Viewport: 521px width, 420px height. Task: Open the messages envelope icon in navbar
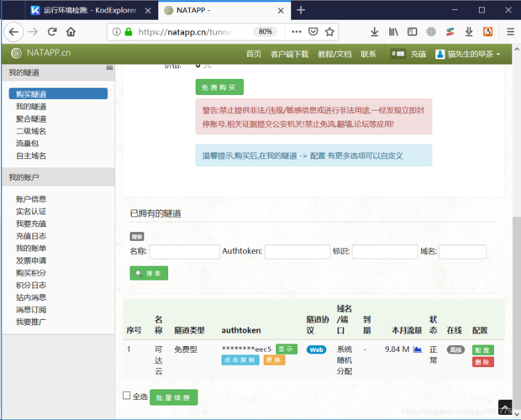pos(397,54)
